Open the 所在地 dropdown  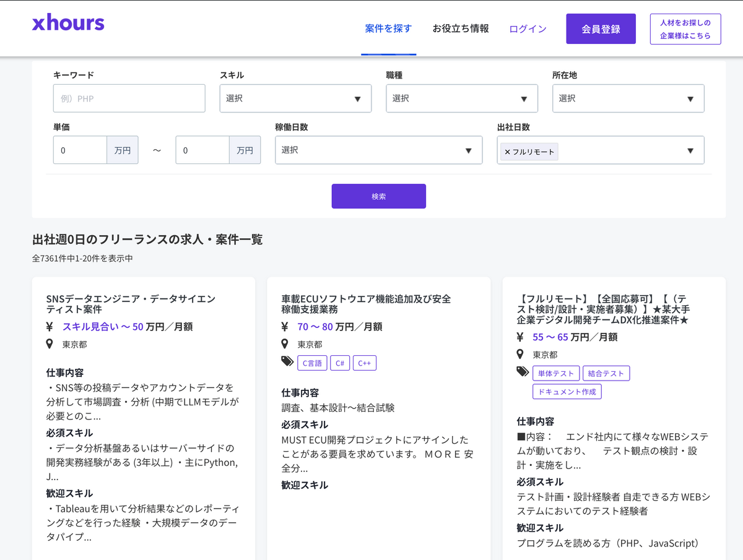[x=628, y=98]
